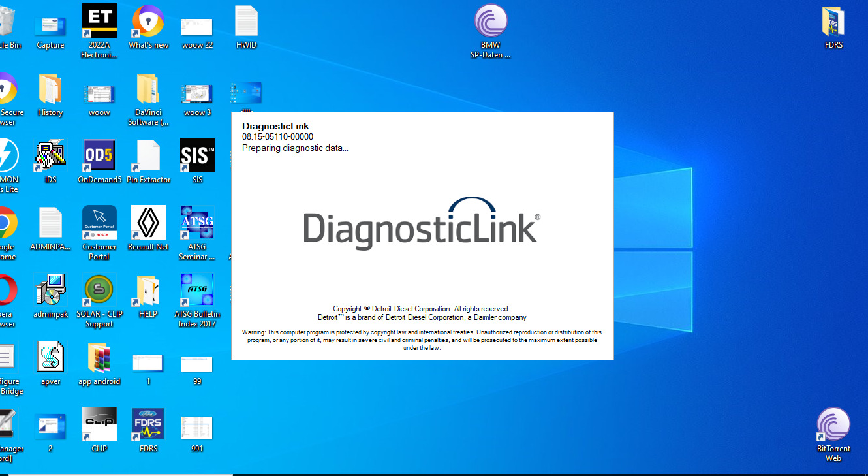The width and height of the screenshot is (868, 476).
Task: Launch the CLIP application shortcut
Action: (x=99, y=429)
